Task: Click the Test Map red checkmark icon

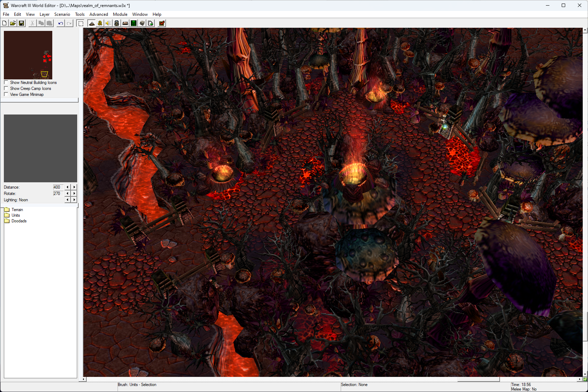Action: (x=162, y=23)
